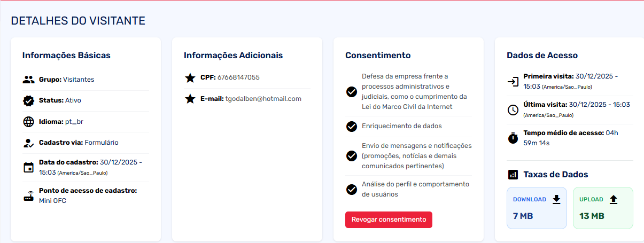The height and width of the screenshot is (243, 644).
Task: Click the Grupo people icon
Action: 29,80
